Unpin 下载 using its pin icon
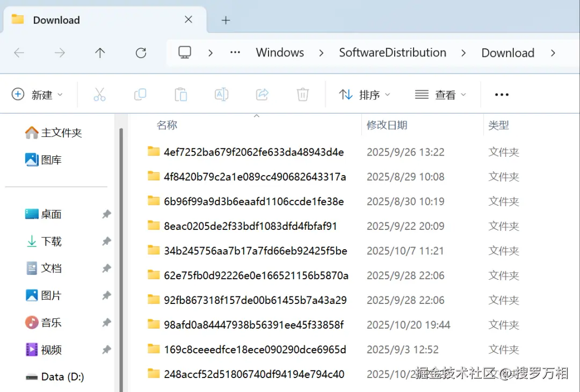Image resolution: width=580 pixels, height=392 pixels. [106, 241]
